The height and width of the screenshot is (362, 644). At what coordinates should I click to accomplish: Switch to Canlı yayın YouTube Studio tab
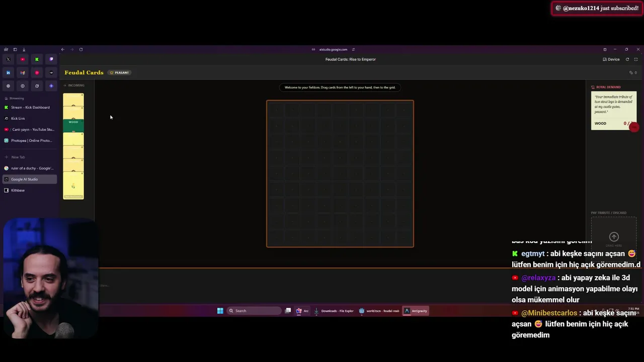[x=30, y=129]
